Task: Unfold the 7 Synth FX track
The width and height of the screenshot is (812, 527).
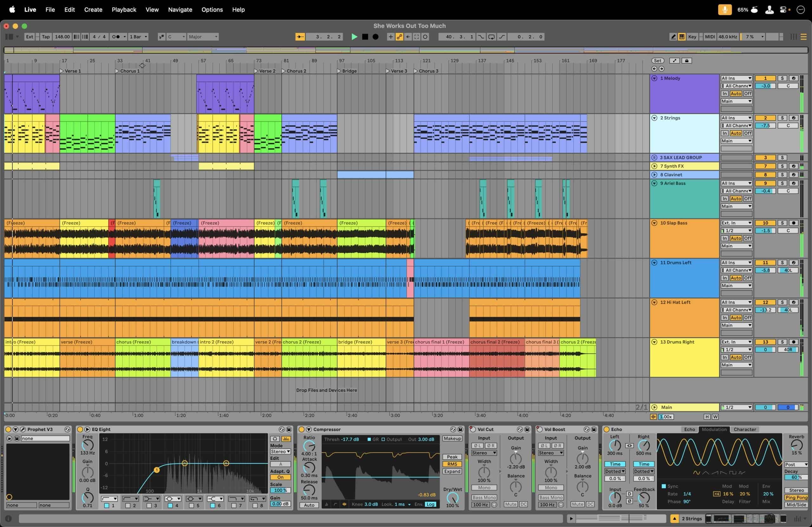Action: (654, 166)
